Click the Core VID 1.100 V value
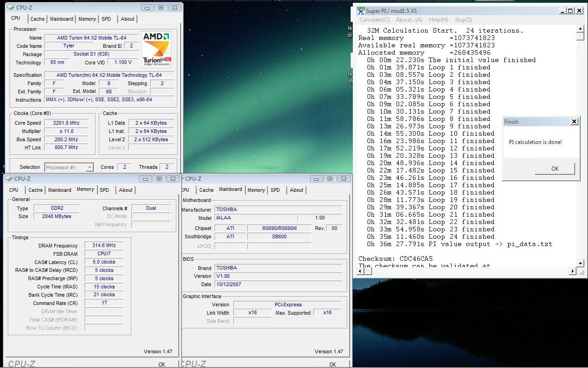Screen dimensions: 588x368 click(x=123, y=63)
